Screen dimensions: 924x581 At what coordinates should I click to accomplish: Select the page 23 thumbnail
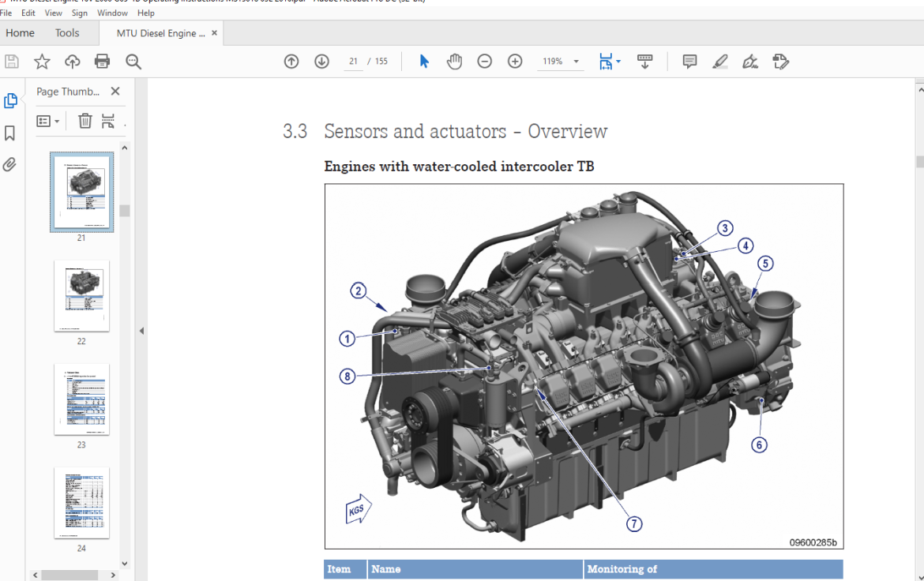pyautogui.click(x=81, y=400)
